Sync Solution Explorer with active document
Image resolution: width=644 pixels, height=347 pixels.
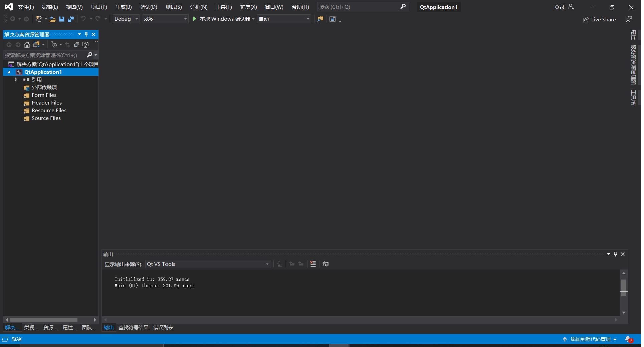[x=67, y=44]
